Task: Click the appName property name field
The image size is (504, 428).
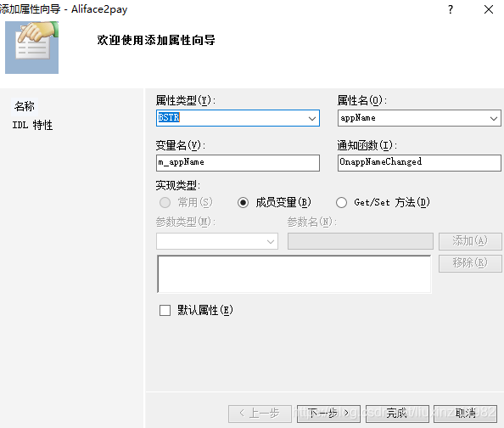Action: [419, 118]
